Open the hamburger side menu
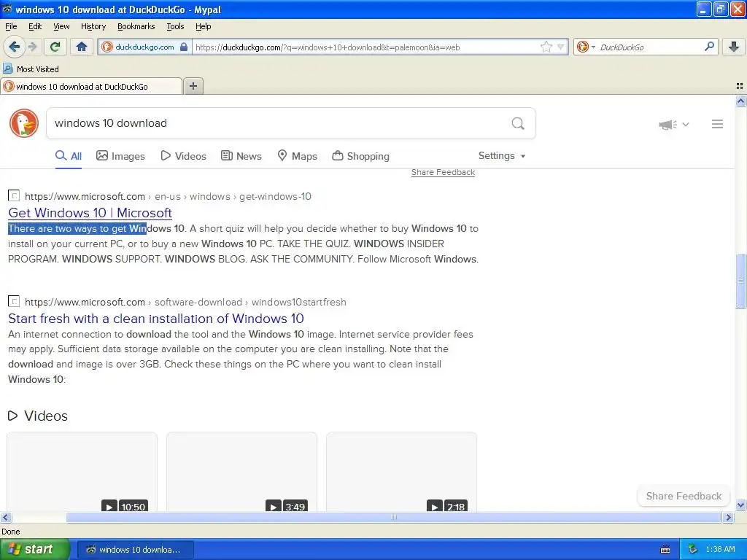The image size is (747, 560). pos(717,124)
